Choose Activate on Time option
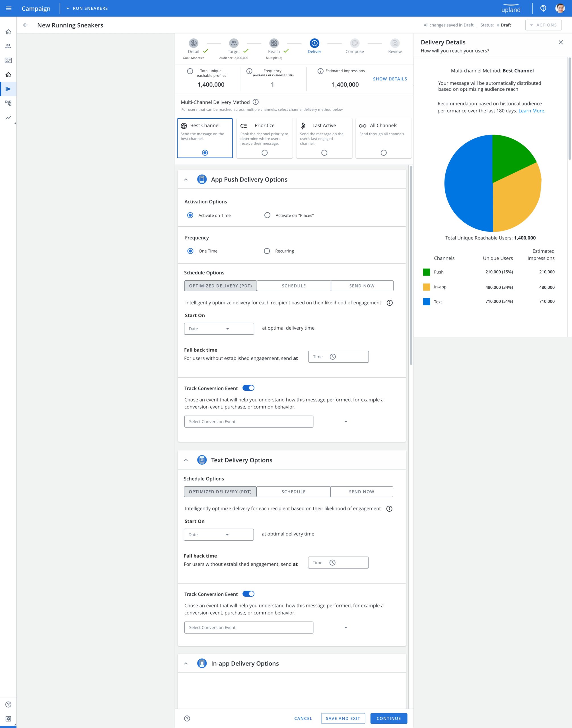 pos(190,215)
